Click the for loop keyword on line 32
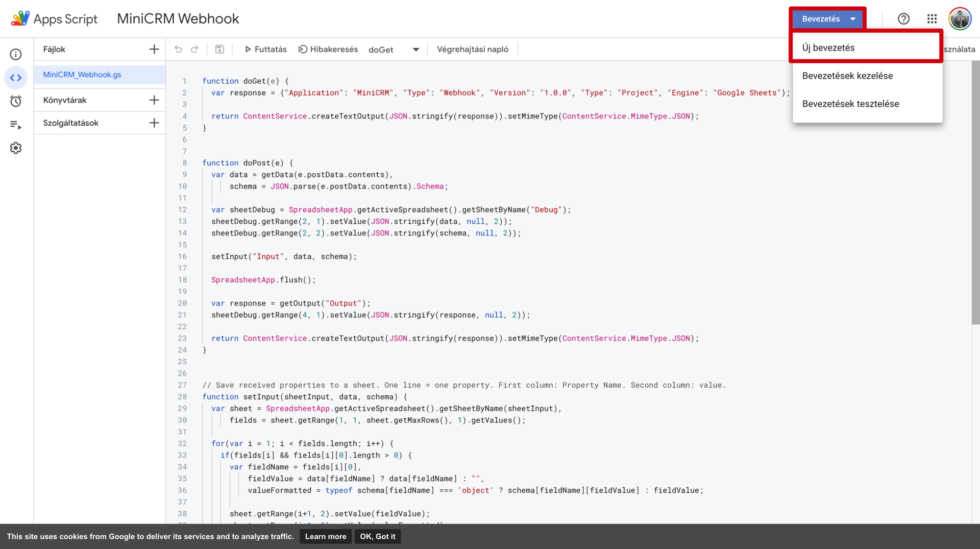980x549 pixels. (218, 444)
